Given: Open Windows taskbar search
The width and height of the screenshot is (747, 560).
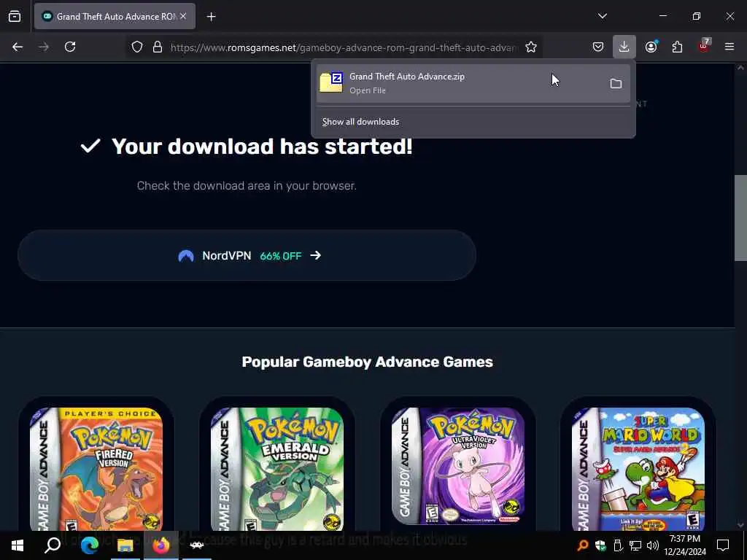Looking at the screenshot, I should 53,545.
